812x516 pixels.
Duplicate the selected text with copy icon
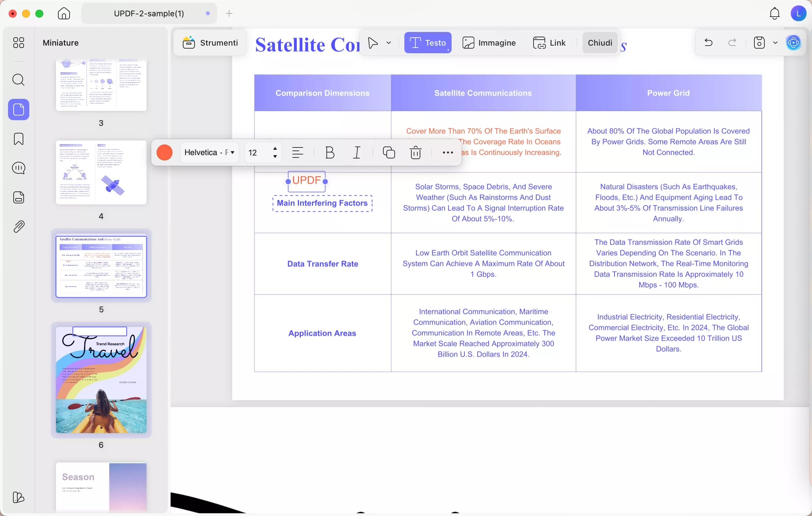coord(389,153)
